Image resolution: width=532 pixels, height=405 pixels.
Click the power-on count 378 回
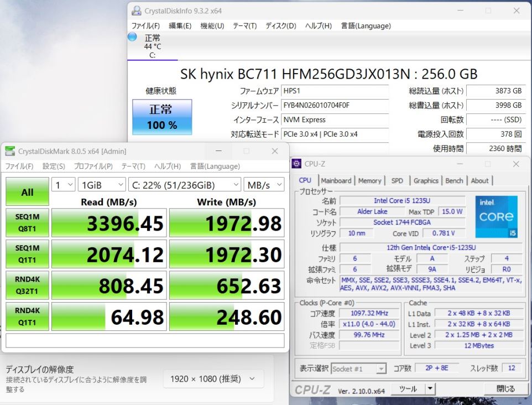[x=496, y=134]
